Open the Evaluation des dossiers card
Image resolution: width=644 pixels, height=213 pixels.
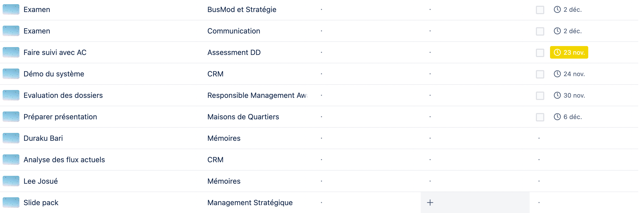tap(63, 95)
